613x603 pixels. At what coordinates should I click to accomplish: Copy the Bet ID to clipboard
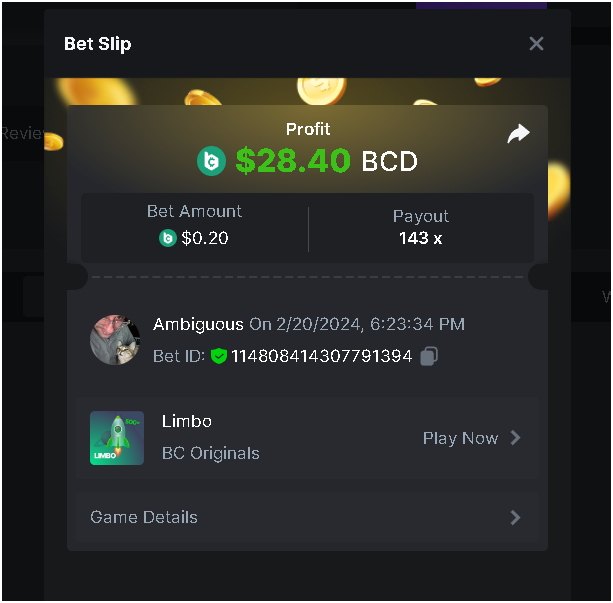pyautogui.click(x=429, y=356)
